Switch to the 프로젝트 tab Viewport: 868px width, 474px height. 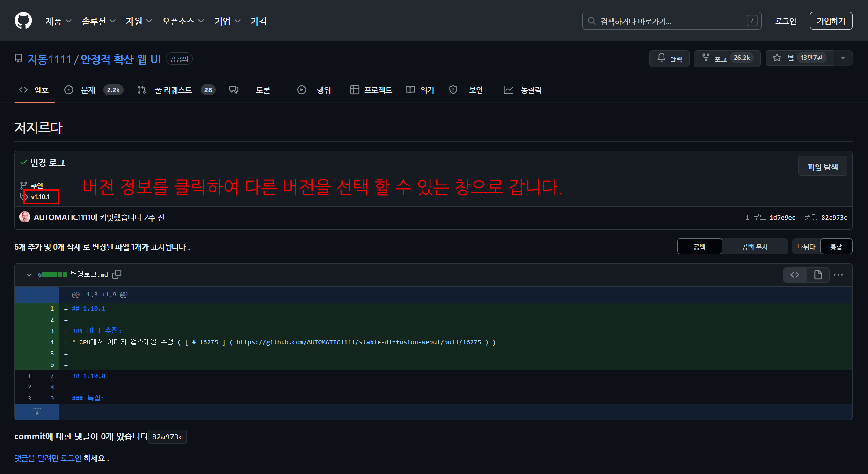(371, 89)
